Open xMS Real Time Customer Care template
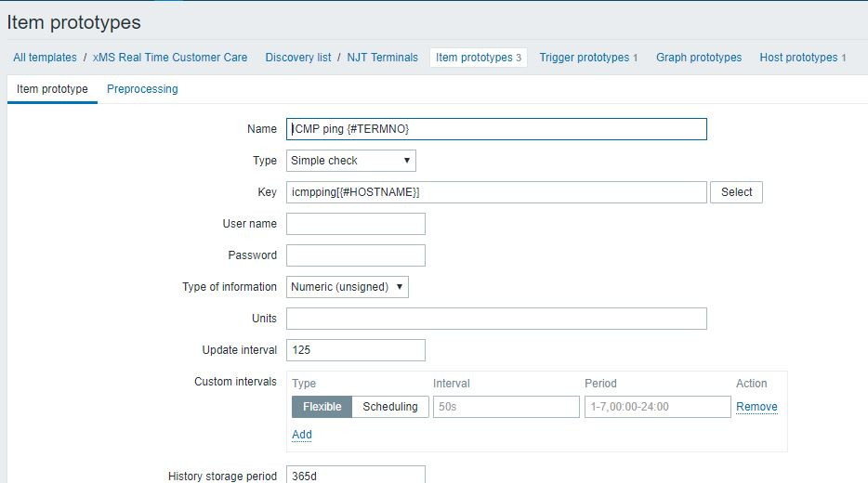This screenshot has height=483, width=868. coord(170,58)
